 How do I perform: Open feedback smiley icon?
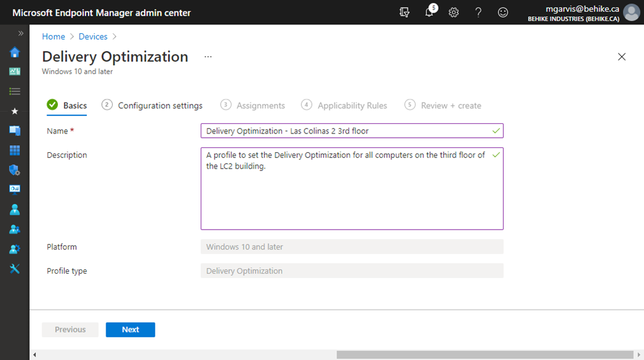point(502,13)
